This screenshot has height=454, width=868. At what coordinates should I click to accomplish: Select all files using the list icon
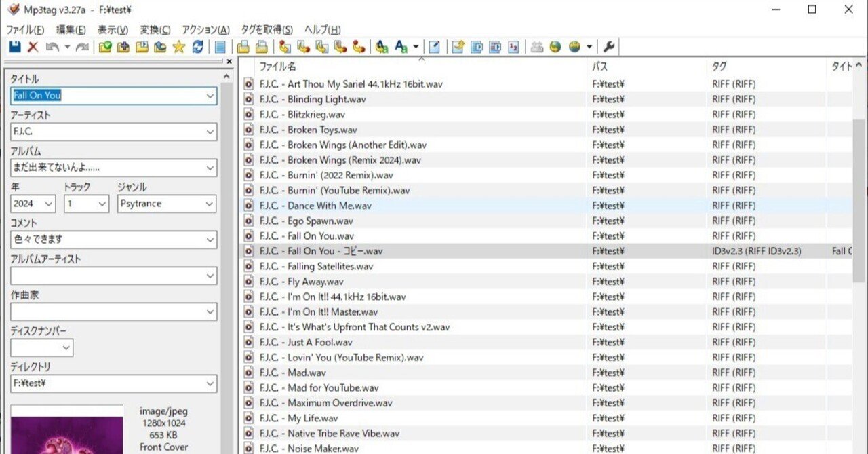220,47
